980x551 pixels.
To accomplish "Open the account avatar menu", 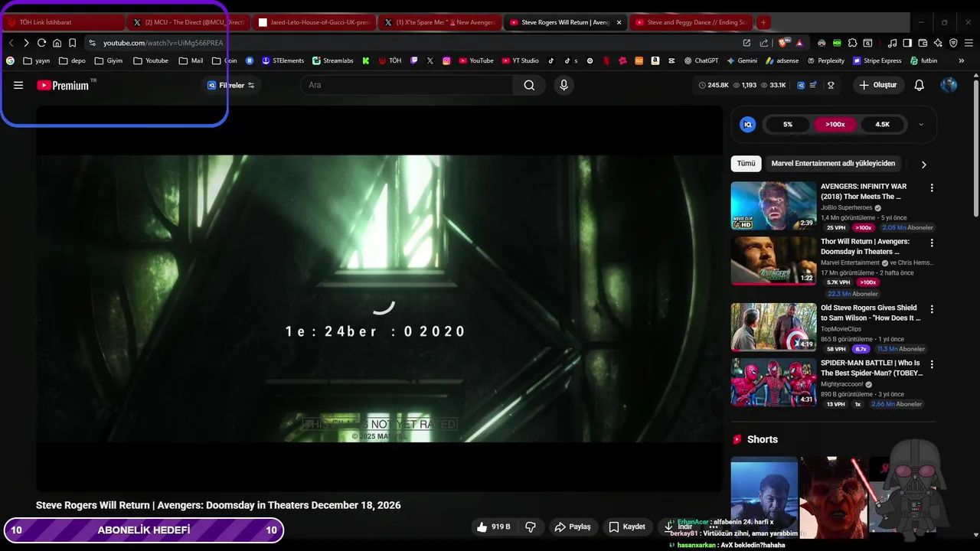I will (949, 85).
